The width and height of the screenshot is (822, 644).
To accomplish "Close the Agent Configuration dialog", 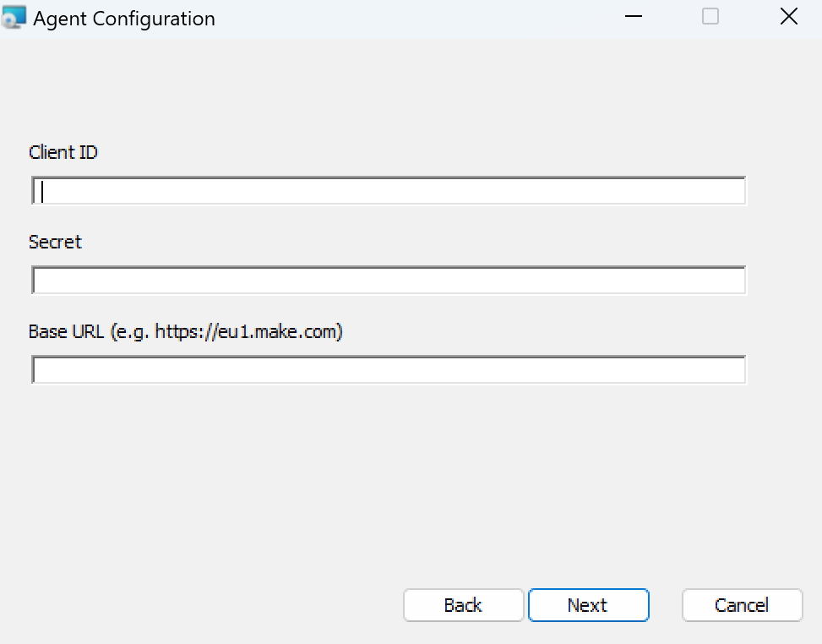I will 788,16.
